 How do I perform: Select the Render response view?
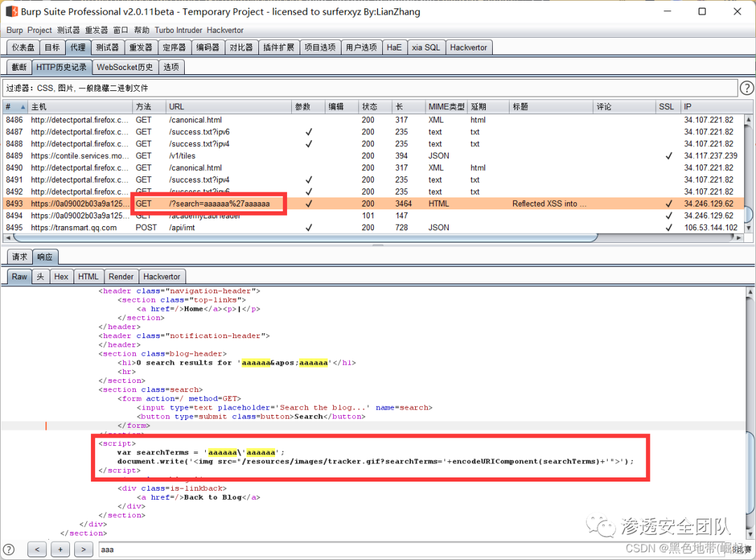coord(121,276)
